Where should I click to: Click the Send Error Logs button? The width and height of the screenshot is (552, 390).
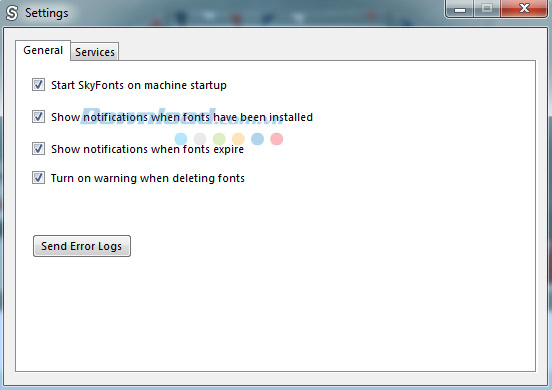(82, 246)
